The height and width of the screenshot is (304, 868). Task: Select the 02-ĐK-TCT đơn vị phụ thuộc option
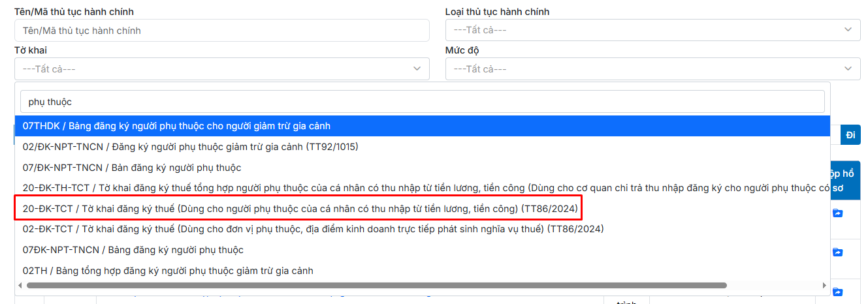pos(423,229)
